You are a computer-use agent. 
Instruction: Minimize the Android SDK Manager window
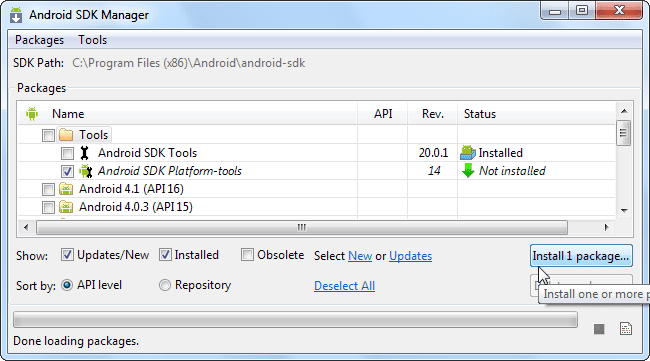555,11
